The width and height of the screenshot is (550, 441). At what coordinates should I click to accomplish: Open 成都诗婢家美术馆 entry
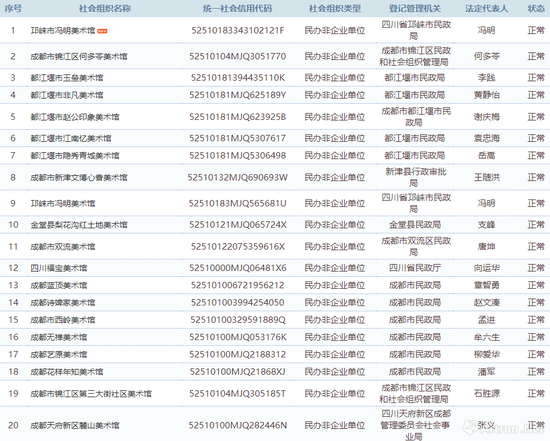coord(63,302)
